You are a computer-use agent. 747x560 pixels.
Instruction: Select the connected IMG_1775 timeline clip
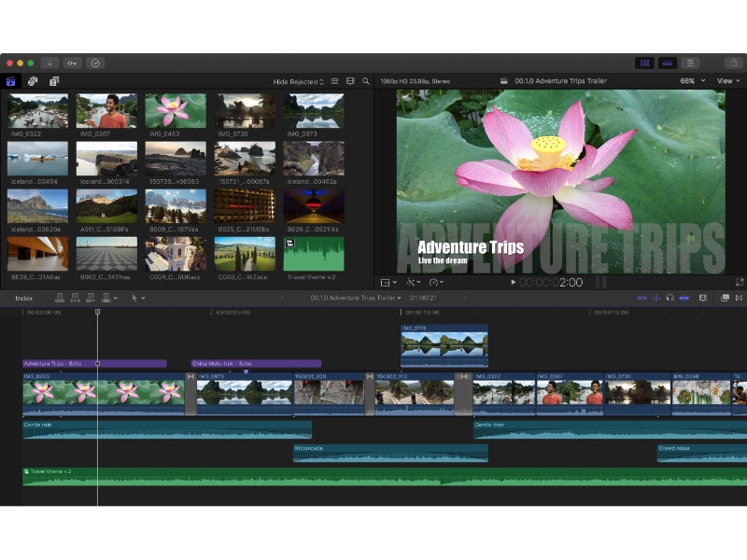click(444, 346)
